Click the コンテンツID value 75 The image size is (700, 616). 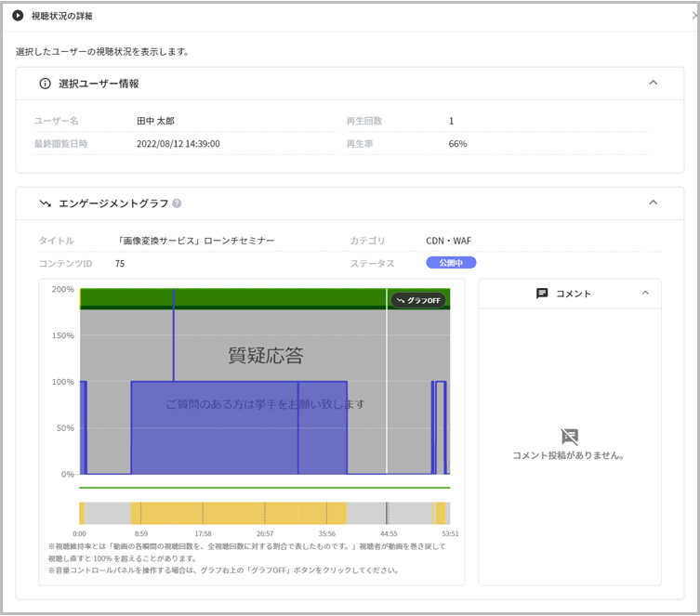point(120,264)
